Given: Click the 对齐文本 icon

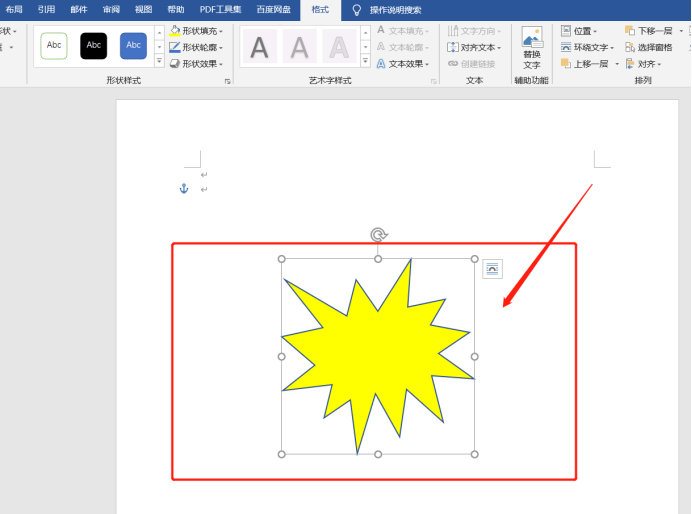Looking at the screenshot, I should click(453, 47).
